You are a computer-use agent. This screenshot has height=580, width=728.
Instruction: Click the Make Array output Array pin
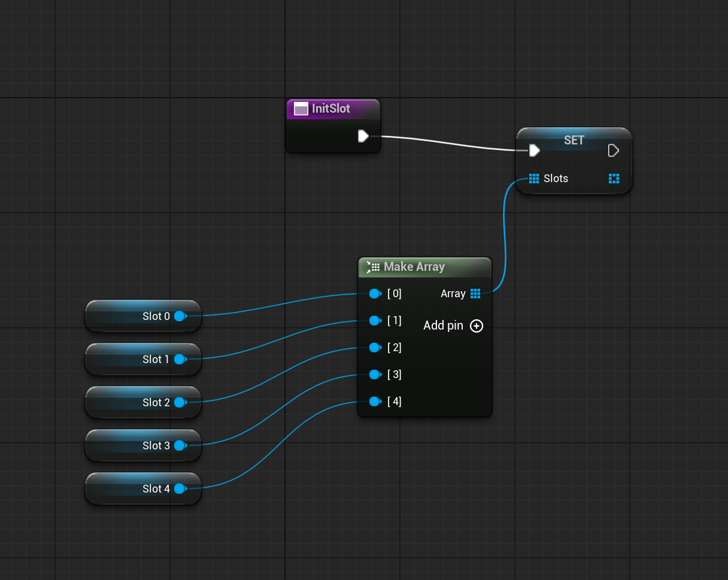(x=475, y=294)
